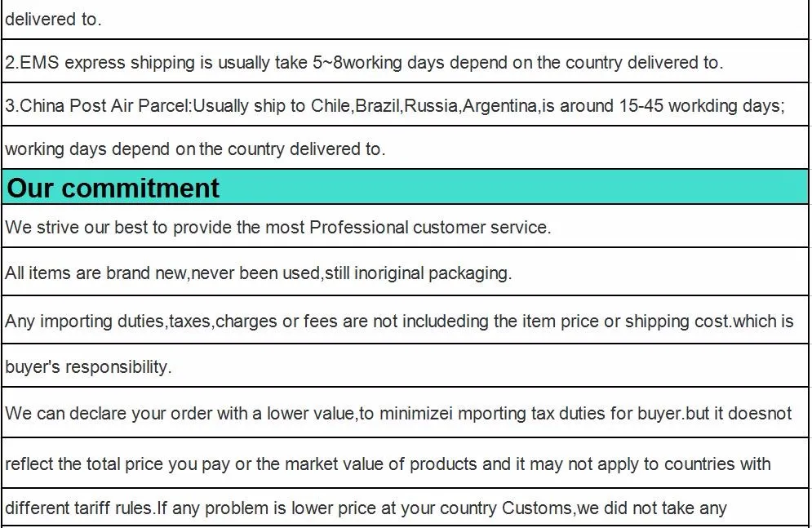Select 'working days depend on the country' row

405,148
